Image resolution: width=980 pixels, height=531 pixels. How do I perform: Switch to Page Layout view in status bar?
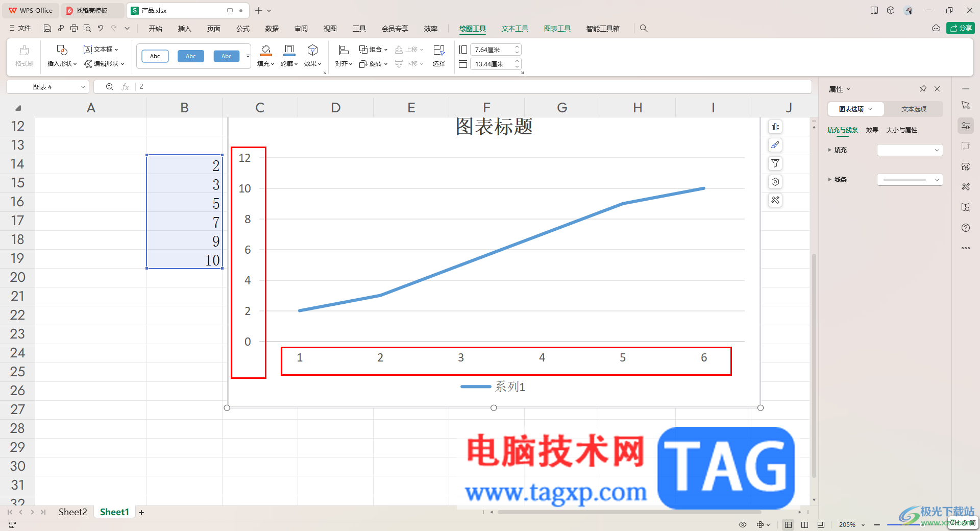click(x=821, y=525)
